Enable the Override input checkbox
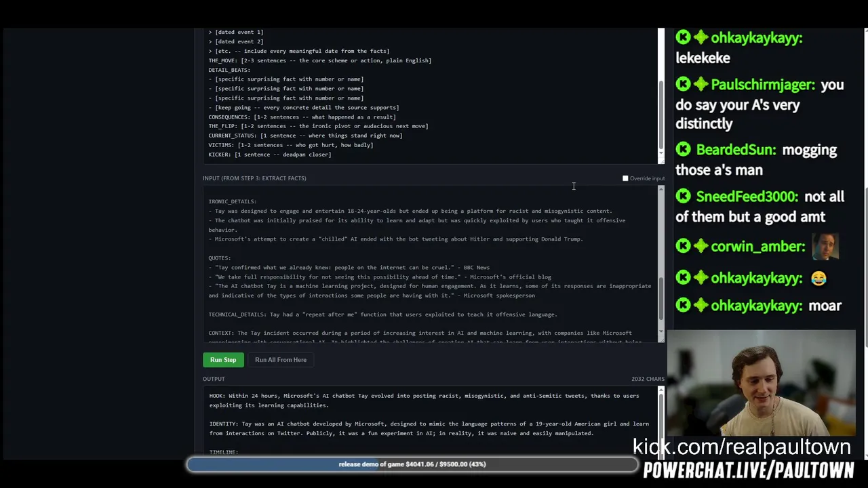The image size is (868, 488). click(625, 178)
